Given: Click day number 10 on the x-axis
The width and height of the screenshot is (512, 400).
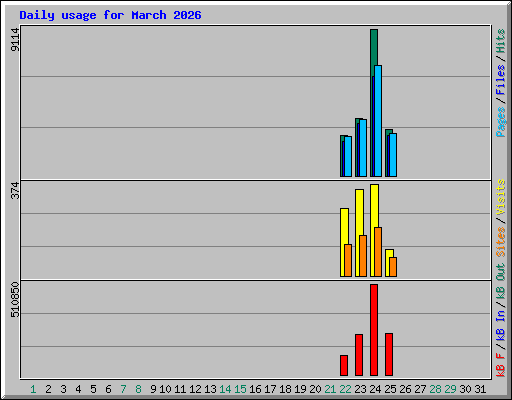Looking at the screenshot, I should [165, 389].
